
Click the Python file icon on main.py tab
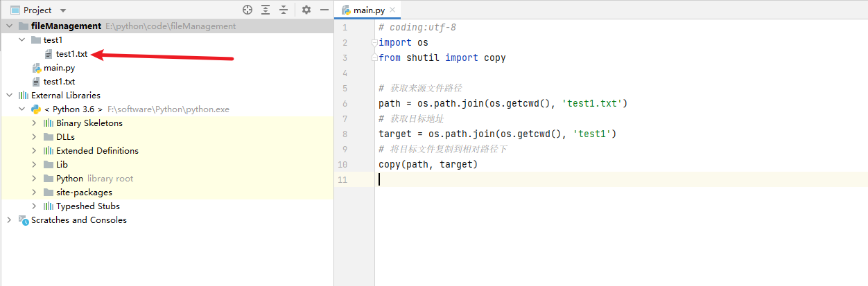point(346,10)
